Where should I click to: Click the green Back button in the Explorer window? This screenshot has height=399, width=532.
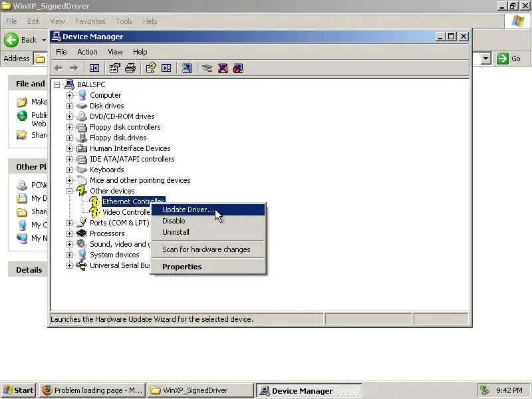(x=11, y=40)
